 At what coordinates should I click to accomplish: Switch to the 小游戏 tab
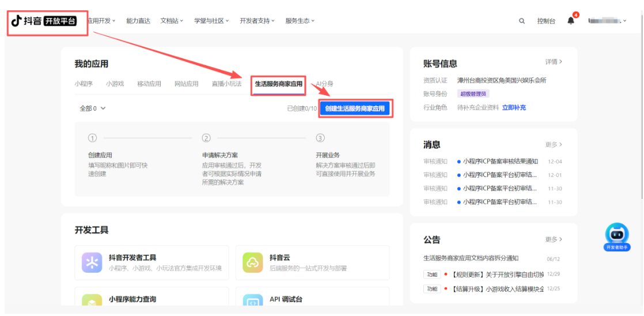(x=115, y=84)
